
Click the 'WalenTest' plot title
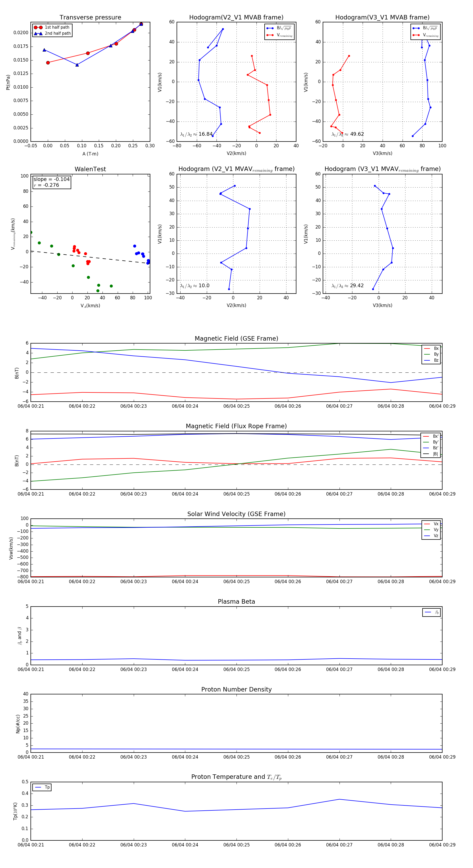tap(90, 169)
